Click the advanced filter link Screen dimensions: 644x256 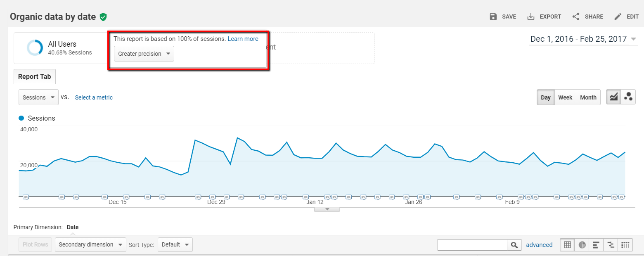click(539, 245)
